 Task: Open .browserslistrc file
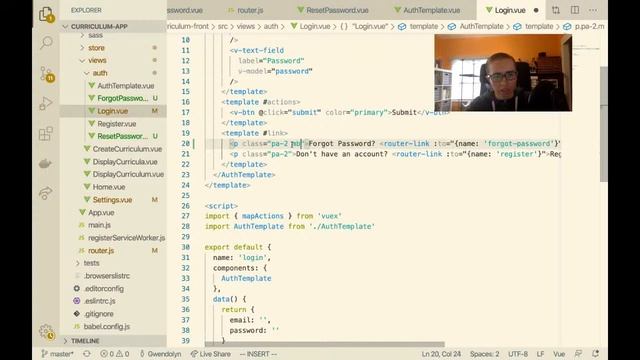click(107, 276)
